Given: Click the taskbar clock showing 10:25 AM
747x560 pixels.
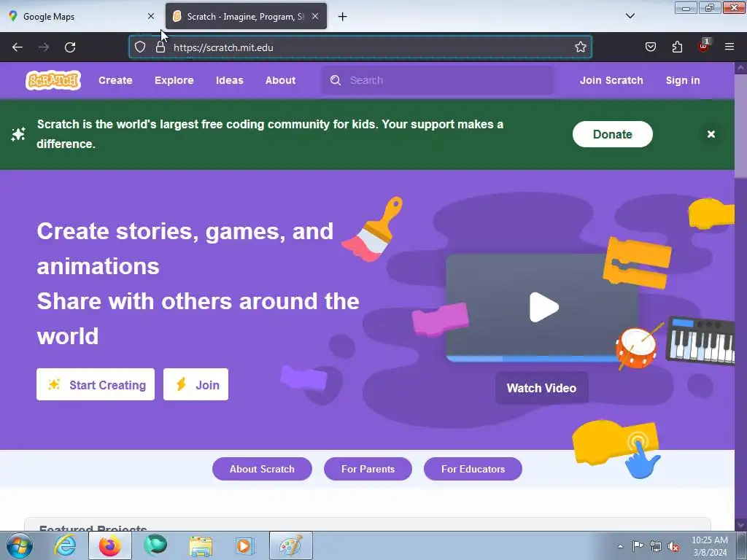Looking at the screenshot, I should click(x=709, y=546).
